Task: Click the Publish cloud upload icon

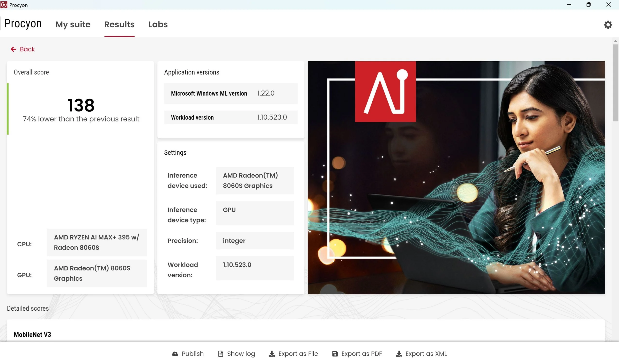Action: point(175,354)
